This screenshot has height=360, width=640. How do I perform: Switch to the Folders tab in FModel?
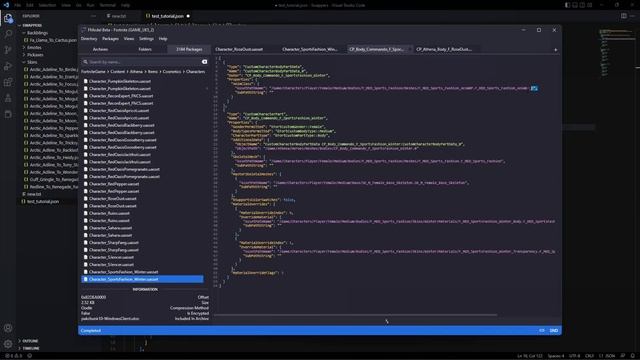(x=145, y=49)
